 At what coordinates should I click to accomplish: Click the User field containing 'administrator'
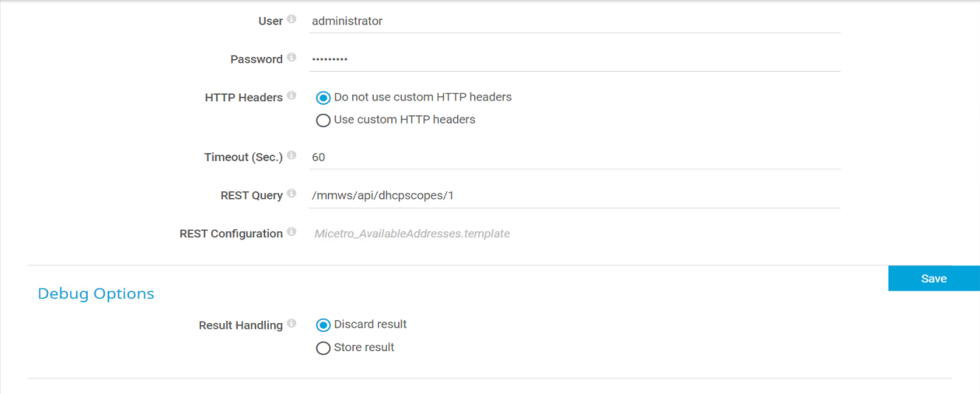pyautogui.click(x=575, y=21)
